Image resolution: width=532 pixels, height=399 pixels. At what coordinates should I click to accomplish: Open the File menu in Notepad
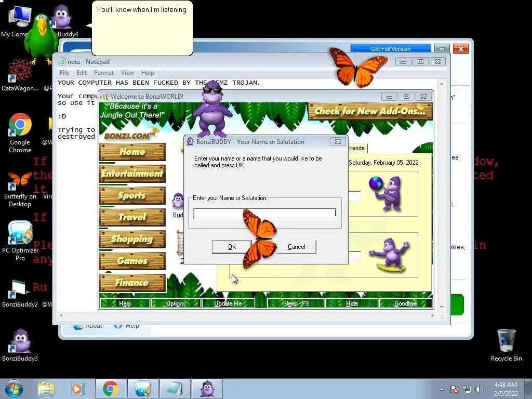click(64, 73)
